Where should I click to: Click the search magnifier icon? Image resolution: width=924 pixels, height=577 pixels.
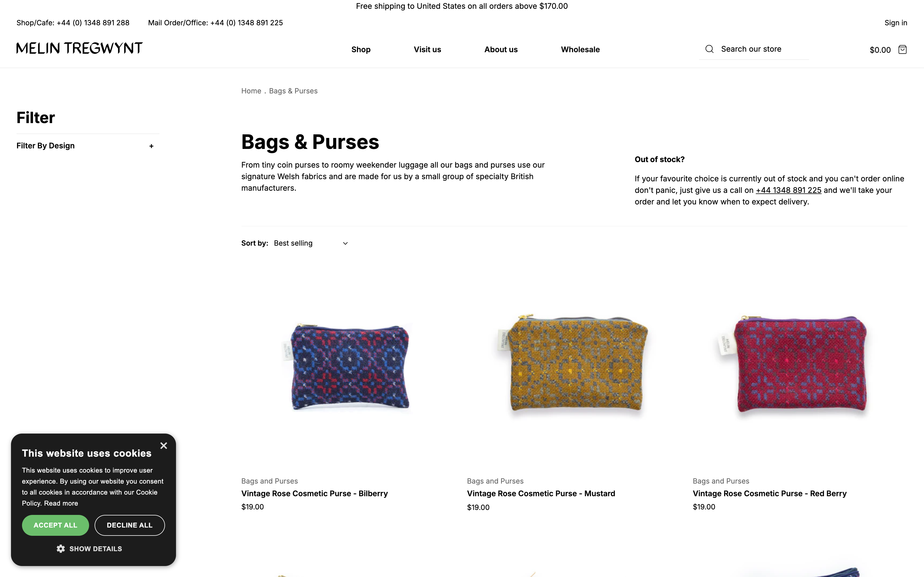[709, 49]
